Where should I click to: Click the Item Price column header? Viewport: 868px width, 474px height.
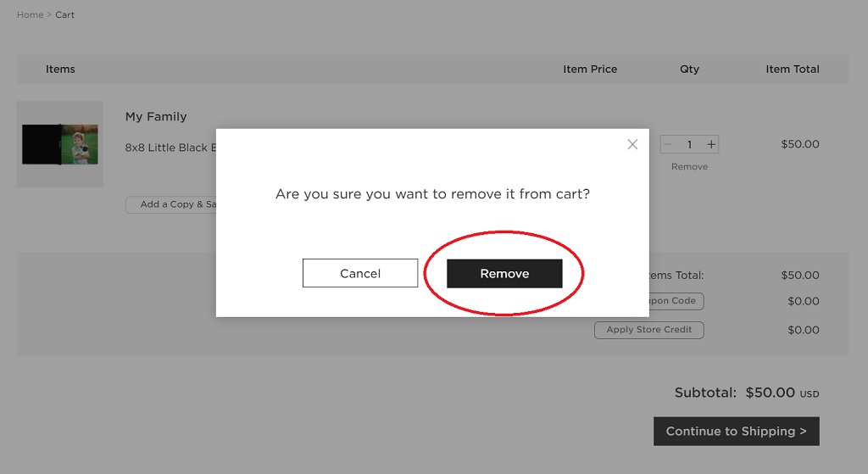(x=590, y=70)
